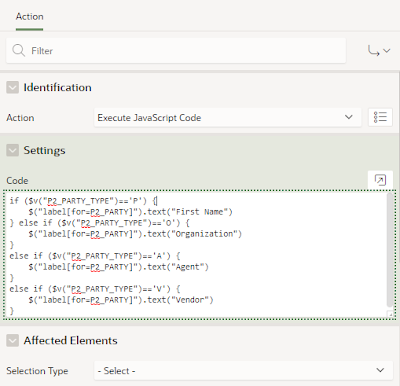Click the Code field label

[x=17, y=181]
